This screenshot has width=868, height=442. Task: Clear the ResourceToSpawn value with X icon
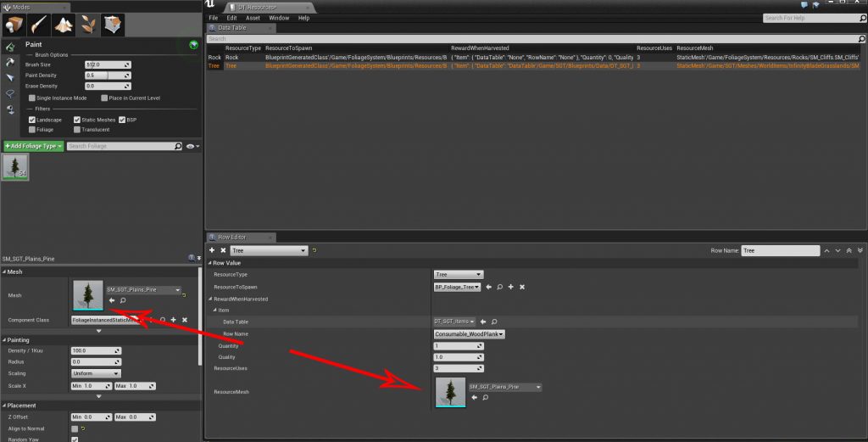[522, 287]
